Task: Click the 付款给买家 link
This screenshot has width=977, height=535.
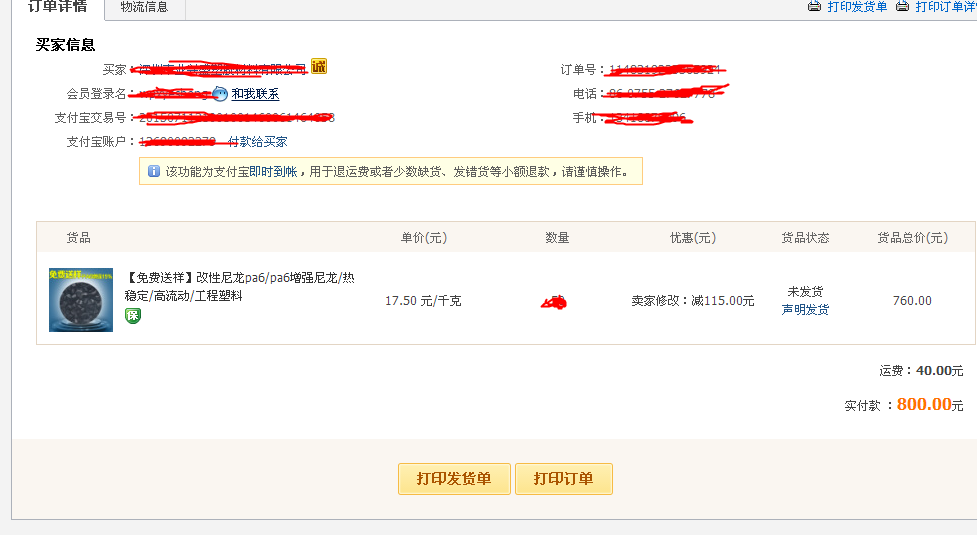Action: click(x=258, y=142)
